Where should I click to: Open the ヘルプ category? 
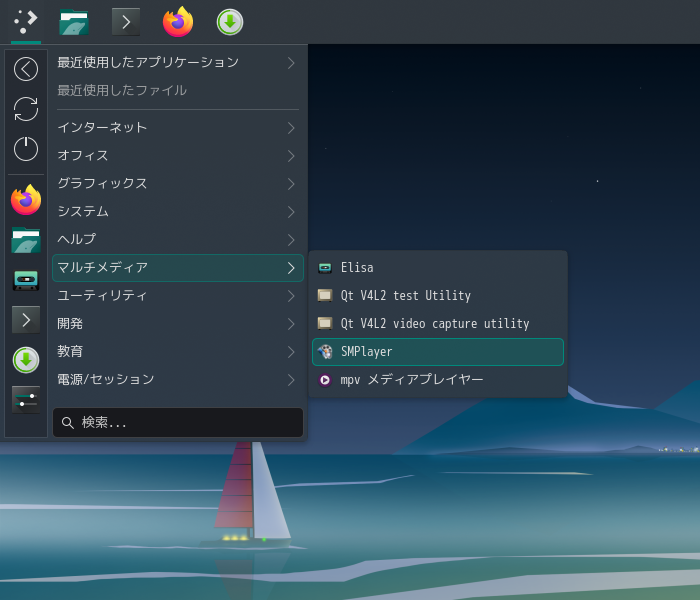pos(178,239)
